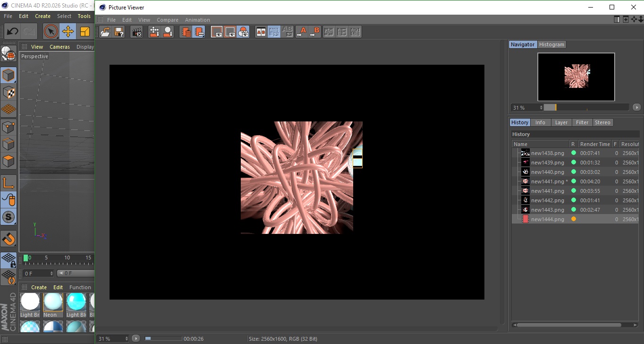Image resolution: width=644 pixels, height=344 pixels.
Task: Select the Move tool in main toolbar
Action: tap(68, 32)
